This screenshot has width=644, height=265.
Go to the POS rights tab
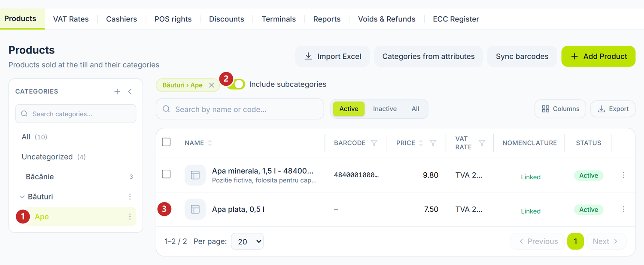173,19
